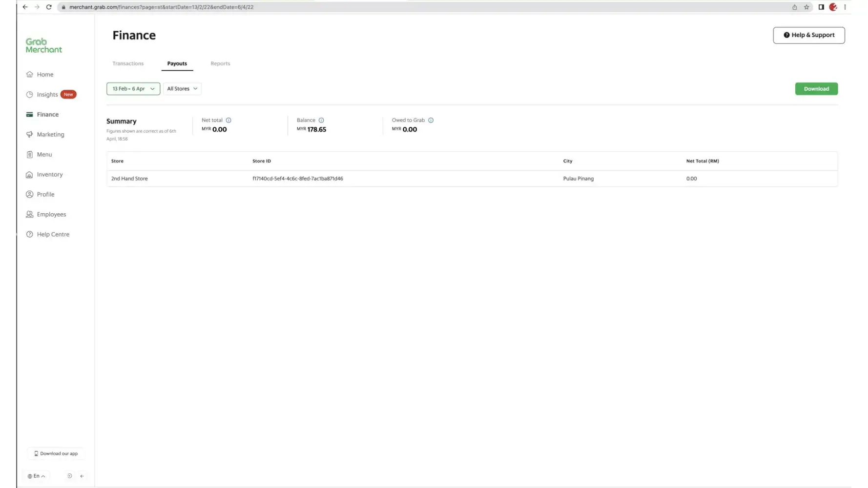
Task: Click the Net total info icon
Action: coord(228,120)
